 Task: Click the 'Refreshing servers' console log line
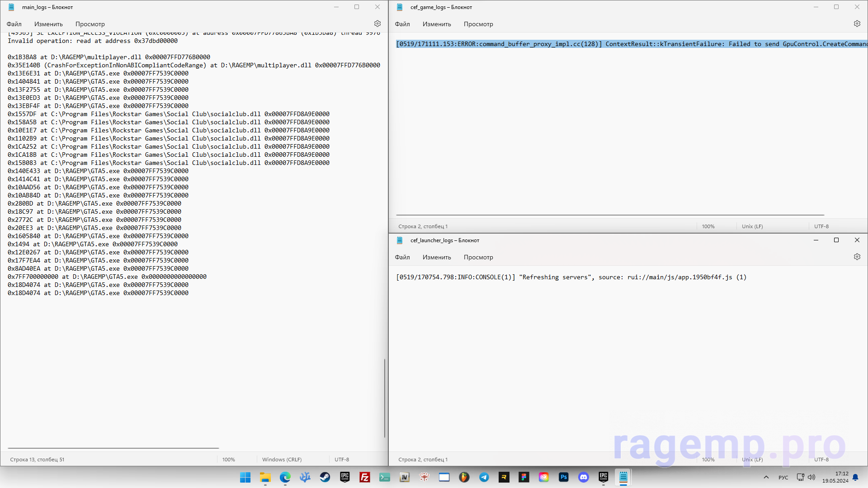pyautogui.click(x=571, y=277)
